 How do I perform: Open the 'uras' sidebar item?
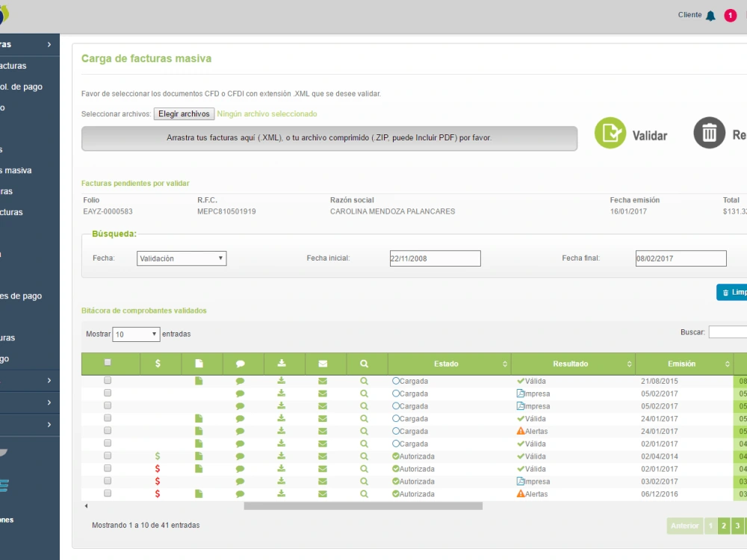click(x=7, y=337)
